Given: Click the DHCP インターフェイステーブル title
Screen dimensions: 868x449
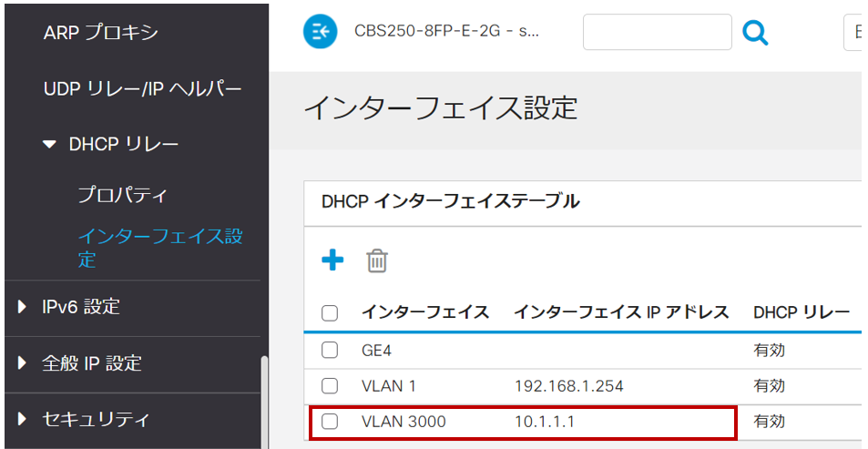Looking at the screenshot, I should (451, 202).
